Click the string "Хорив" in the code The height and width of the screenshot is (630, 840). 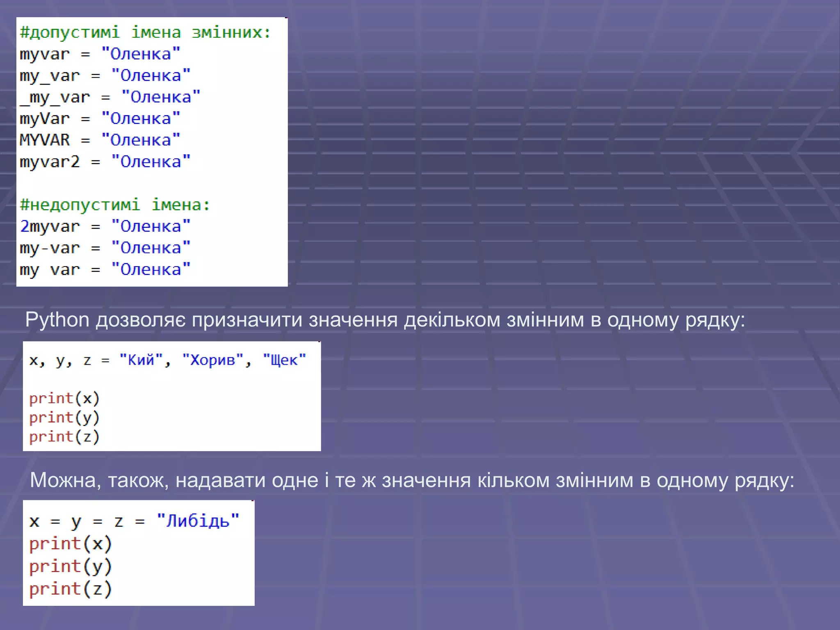click(213, 360)
